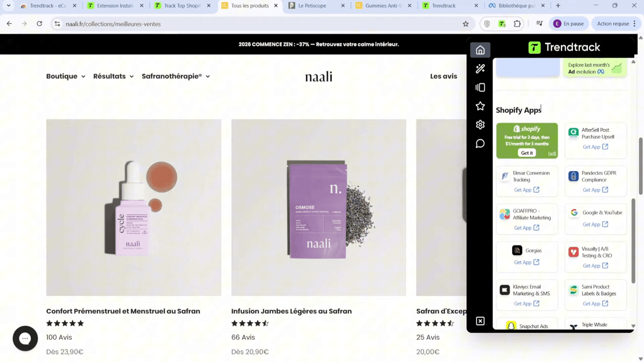This screenshot has height=362, width=644.
Task: Click the Snapchat Ads app icon
Action: [511, 326]
